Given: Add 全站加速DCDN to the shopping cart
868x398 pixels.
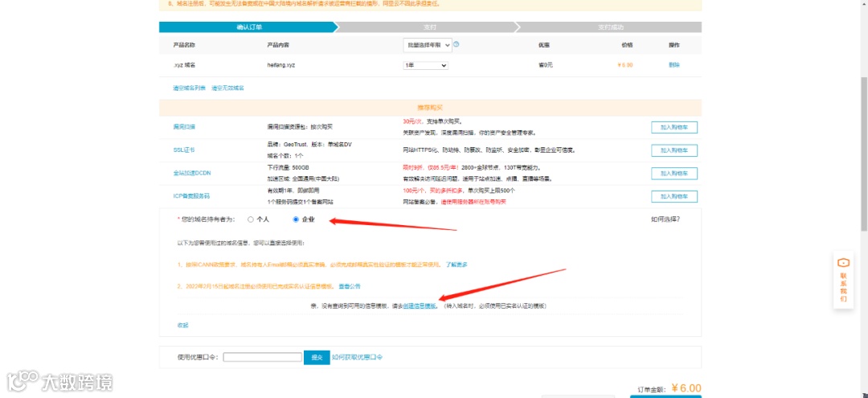Looking at the screenshot, I should (x=674, y=173).
